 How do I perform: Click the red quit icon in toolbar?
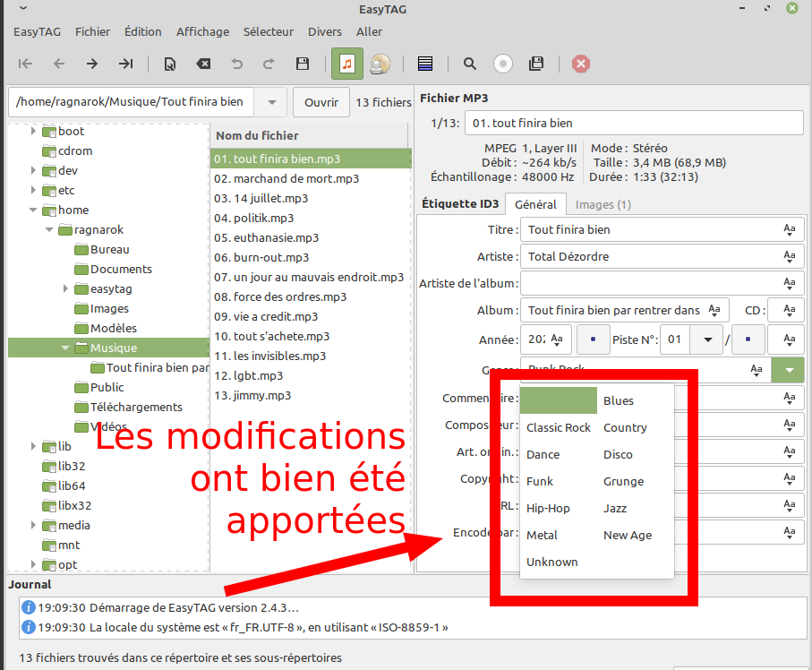[581, 64]
